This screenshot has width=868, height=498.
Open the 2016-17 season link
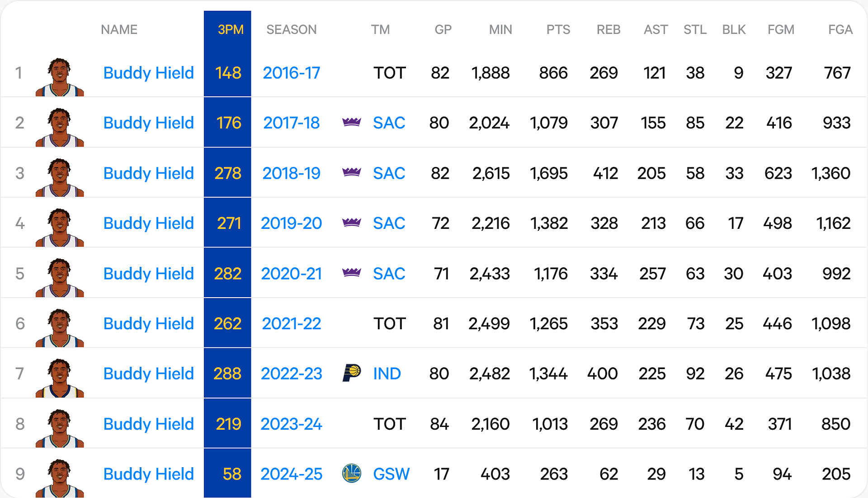pos(291,73)
